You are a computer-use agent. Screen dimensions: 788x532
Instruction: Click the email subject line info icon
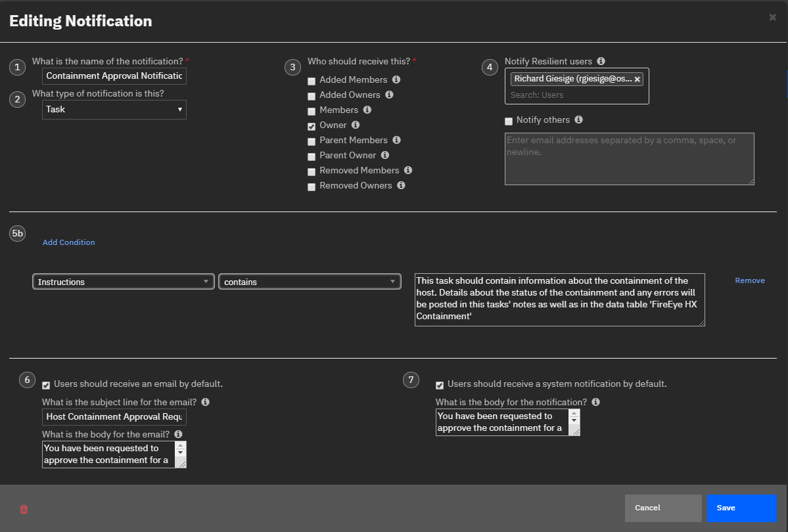[204, 401]
